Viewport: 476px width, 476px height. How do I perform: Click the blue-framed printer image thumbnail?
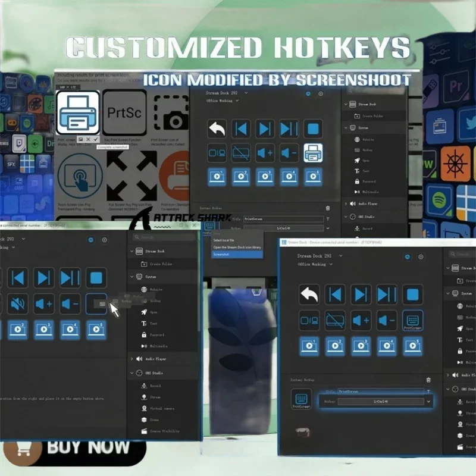coord(78,112)
